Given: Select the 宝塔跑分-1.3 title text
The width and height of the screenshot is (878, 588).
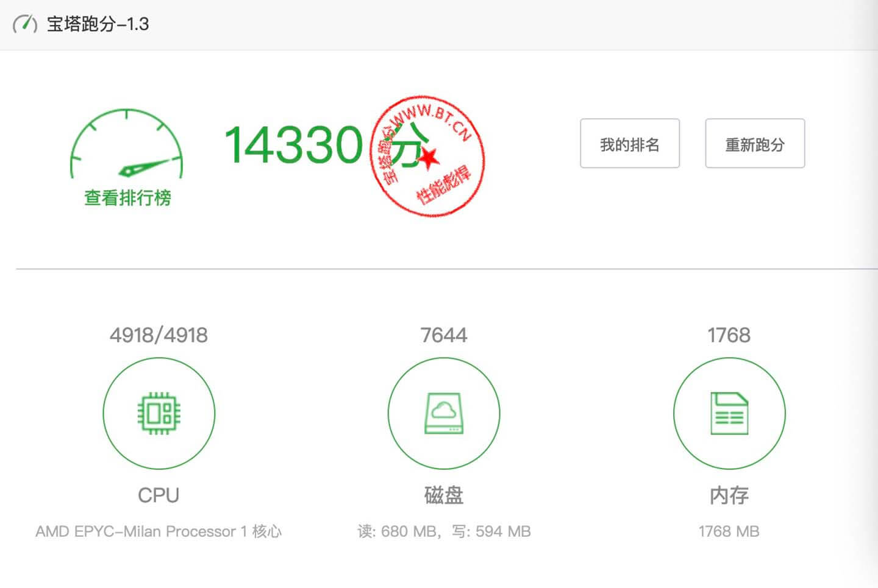Looking at the screenshot, I should (x=98, y=24).
